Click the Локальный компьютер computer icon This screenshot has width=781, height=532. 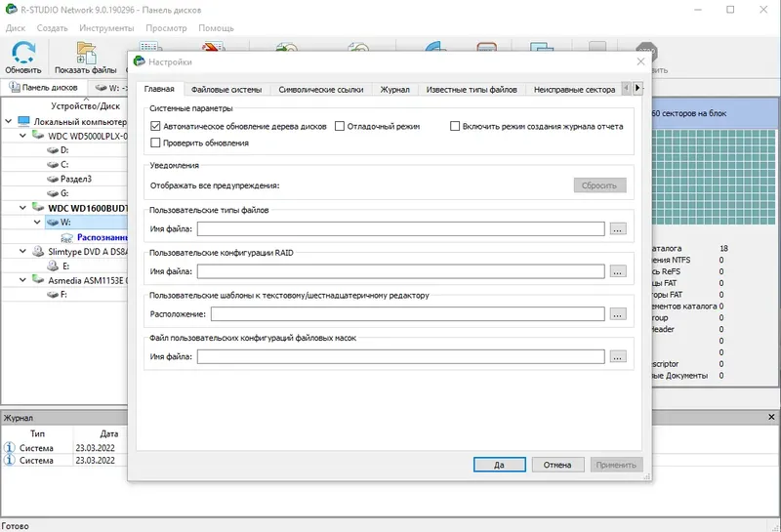23,121
